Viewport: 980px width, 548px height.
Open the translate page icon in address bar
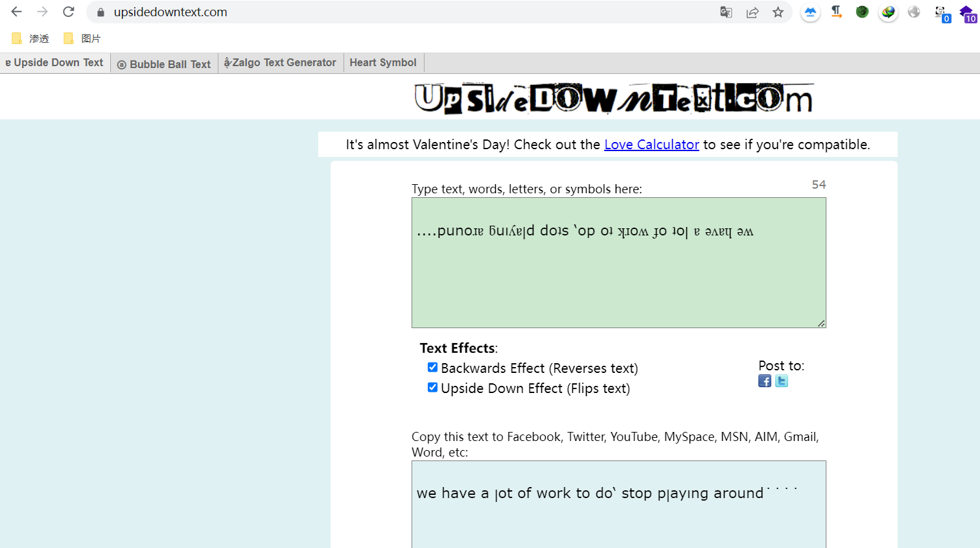point(726,12)
